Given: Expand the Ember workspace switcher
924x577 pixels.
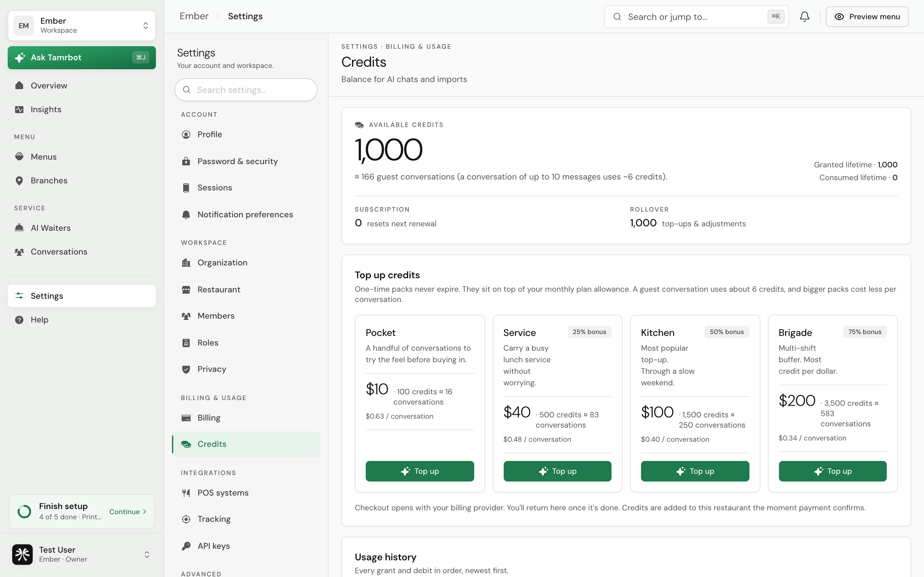Looking at the screenshot, I should click(x=82, y=26).
